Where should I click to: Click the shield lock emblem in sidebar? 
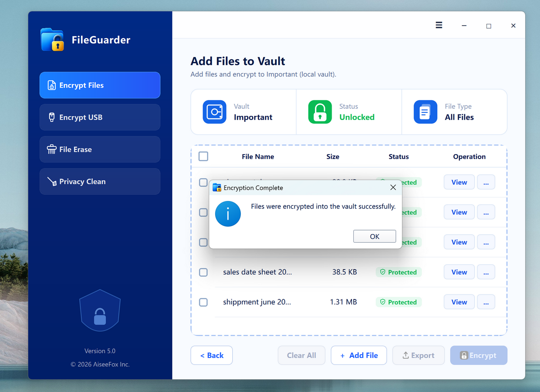100,311
